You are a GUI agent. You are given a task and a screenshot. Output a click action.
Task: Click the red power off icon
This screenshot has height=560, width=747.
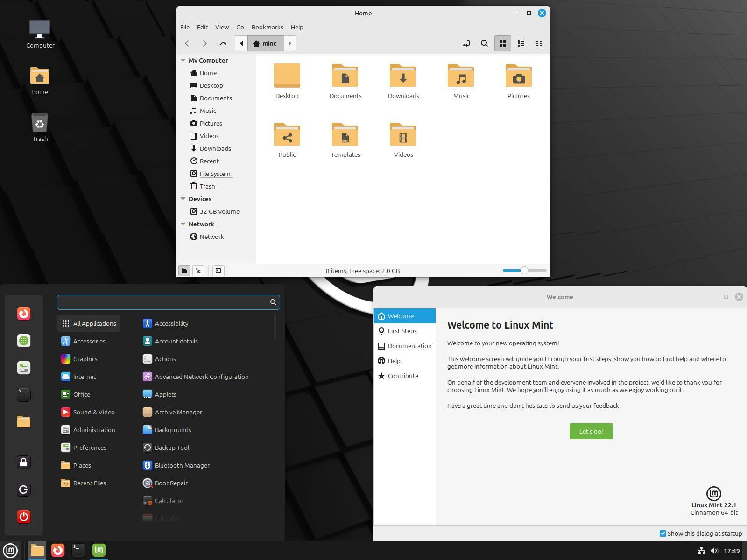coord(24,517)
